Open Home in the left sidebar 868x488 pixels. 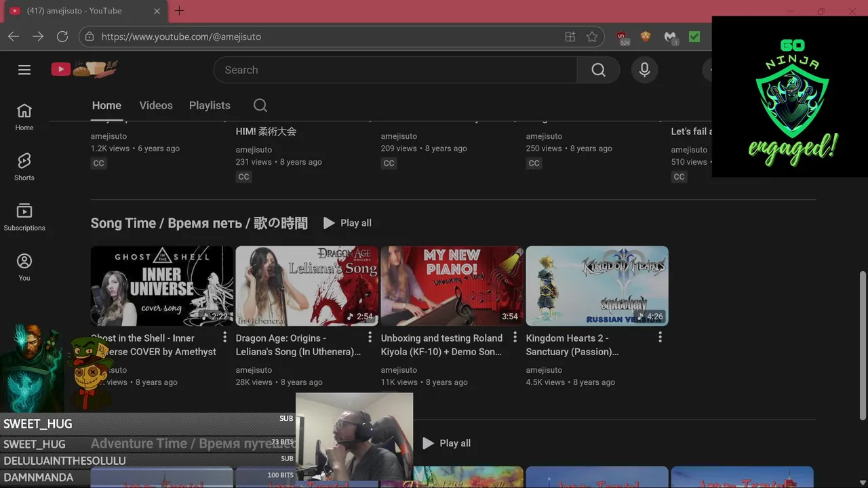[24, 117]
